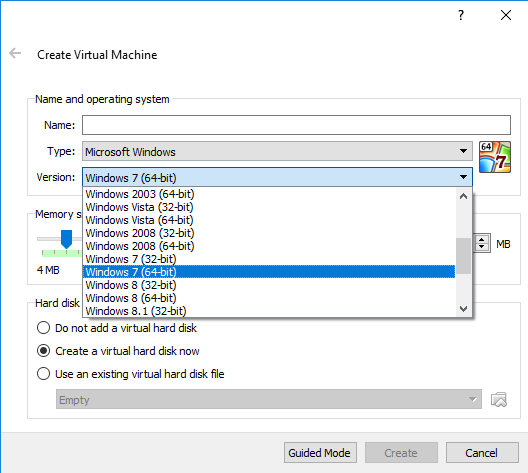This screenshot has height=473, width=528.
Task: Click the back arrow icon
Action: (15, 53)
